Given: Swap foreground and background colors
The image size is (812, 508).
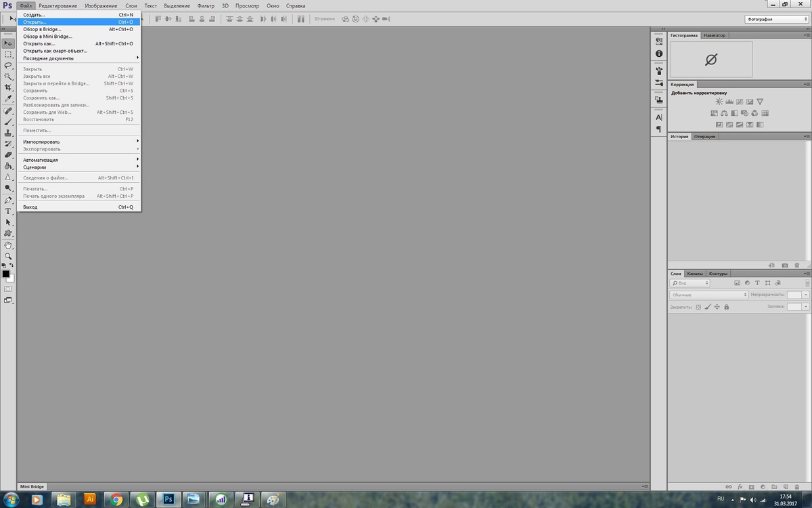Looking at the screenshot, I should (x=12, y=265).
